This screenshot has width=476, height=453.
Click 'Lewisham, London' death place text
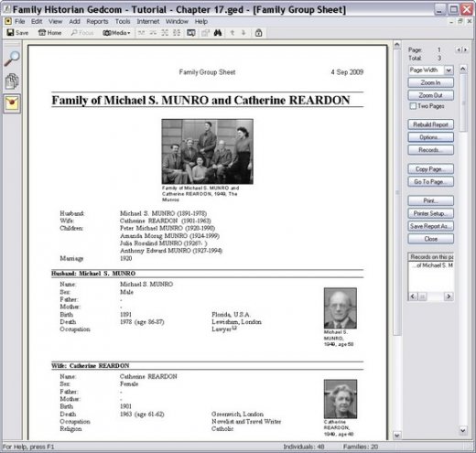(236, 322)
